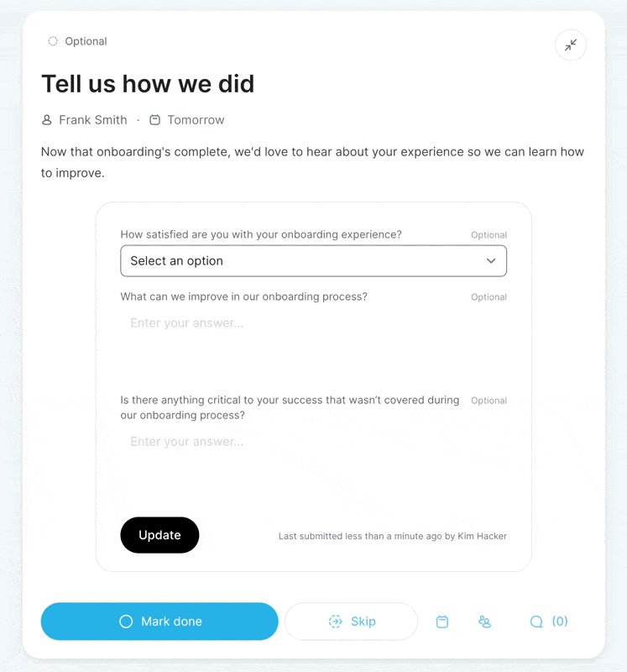This screenshot has height=672, width=627.
Task: Click the comment count (0)
Action: coord(560,621)
